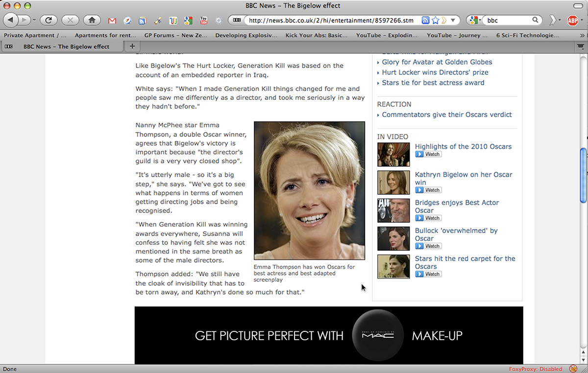Open Hurt Locker wins Directors' prize

435,72
